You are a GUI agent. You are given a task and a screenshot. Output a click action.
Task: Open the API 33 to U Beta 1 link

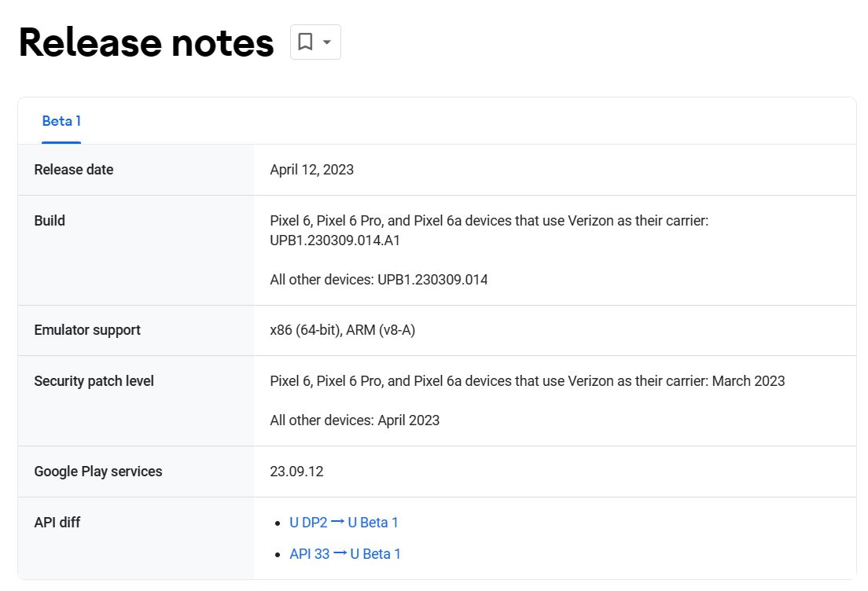(x=345, y=554)
